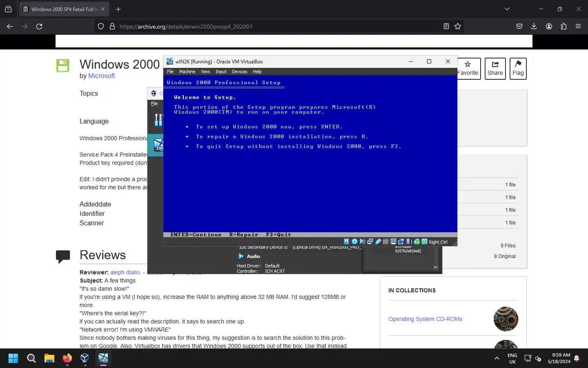Click the 9 Files text on archive page

508,246
